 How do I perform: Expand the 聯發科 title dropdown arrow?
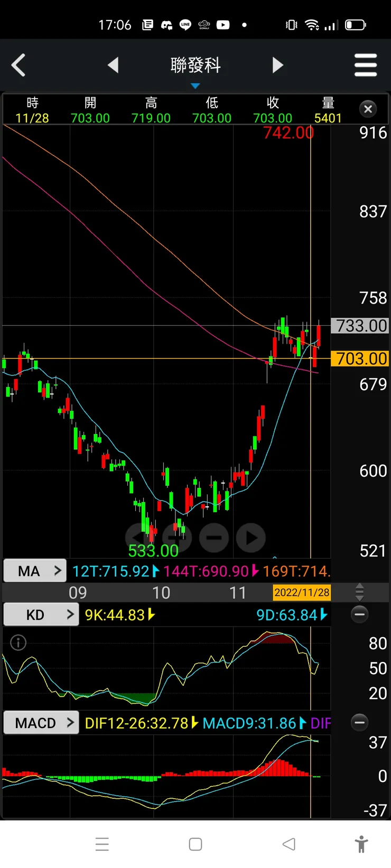tap(196, 86)
